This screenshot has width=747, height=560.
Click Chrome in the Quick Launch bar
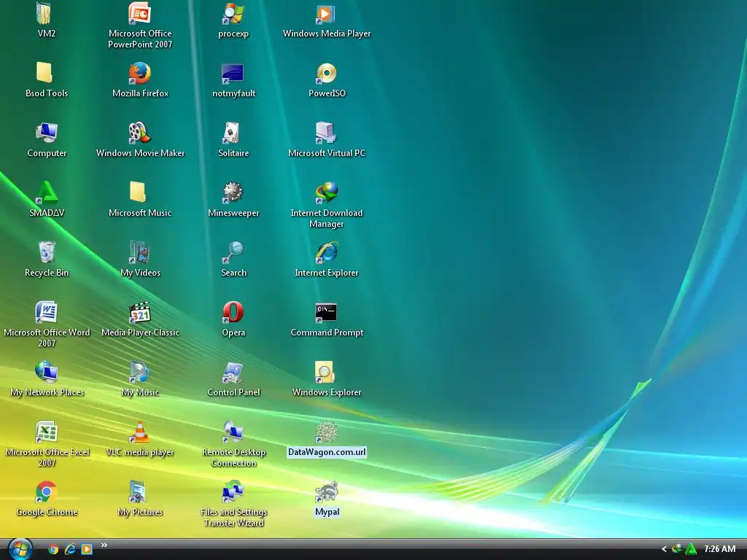pos(53,549)
